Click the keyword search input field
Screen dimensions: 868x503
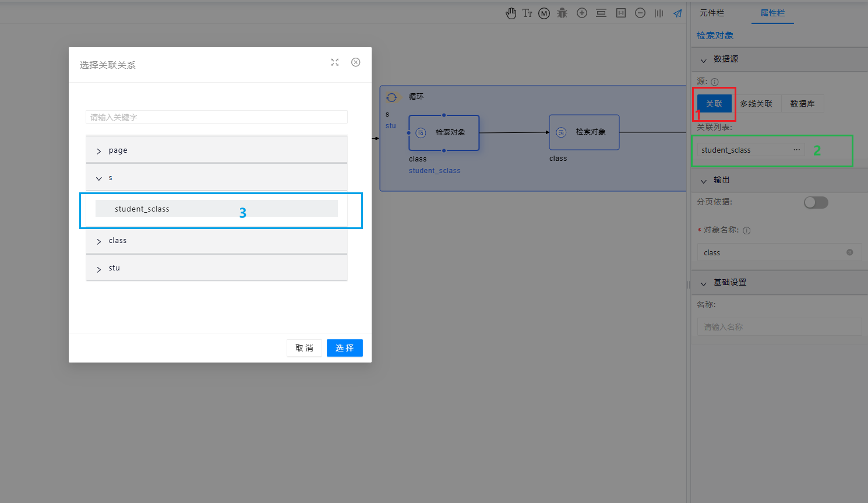pyautogui.click(x=216, y=117)
